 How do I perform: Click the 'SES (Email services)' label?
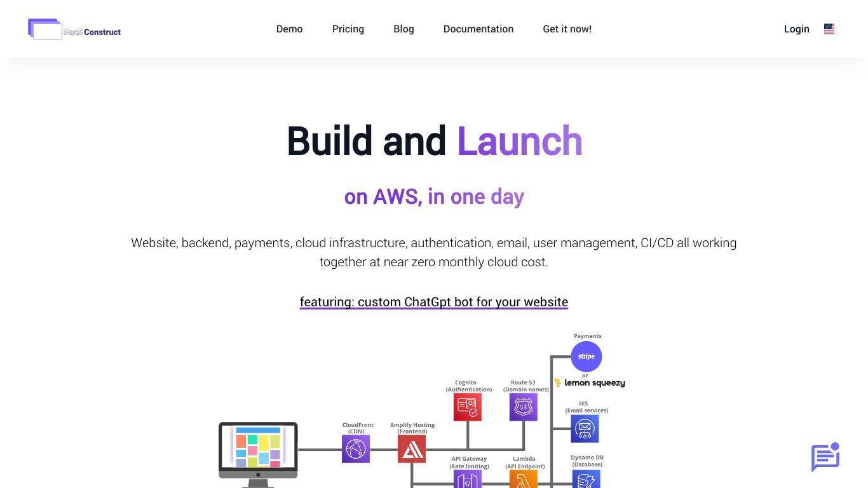coord(587,407)
